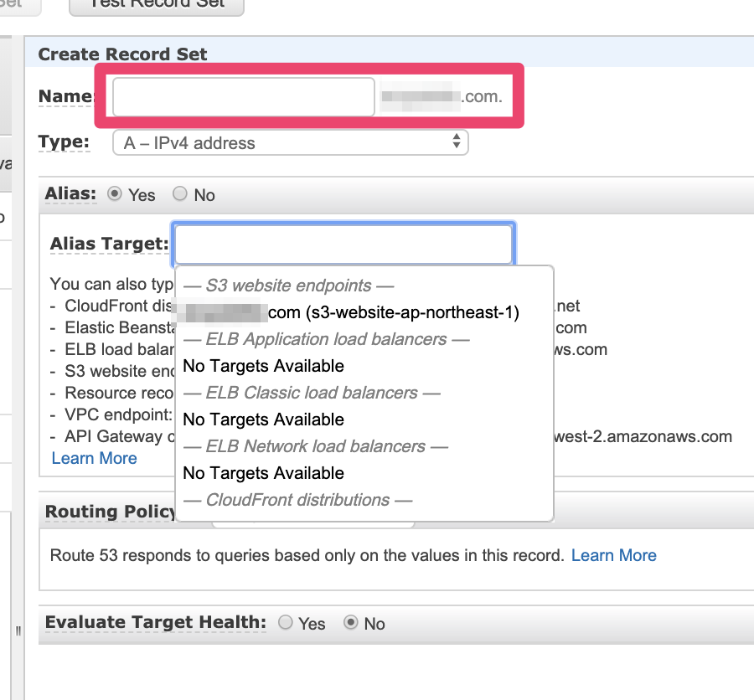This screenshot has height=700, width=754.
Task: Click the ELB Classic load balancers header
Action: 312,393
